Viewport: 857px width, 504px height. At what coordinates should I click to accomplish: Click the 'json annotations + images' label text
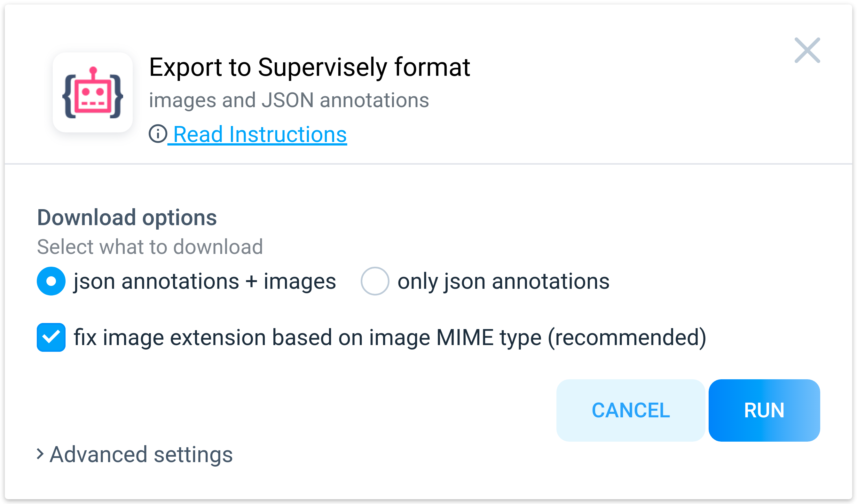point(205,282)
